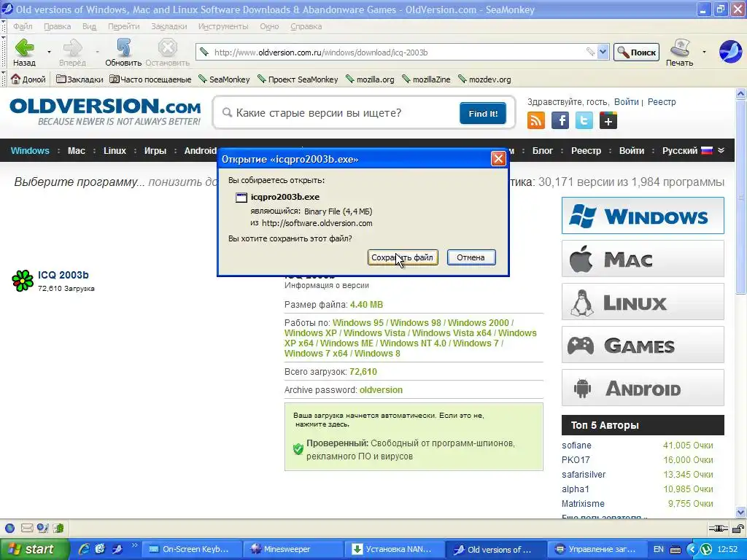Open the oldversion archive password link
The image size is (747, 560).
click(x=381, y=389)
